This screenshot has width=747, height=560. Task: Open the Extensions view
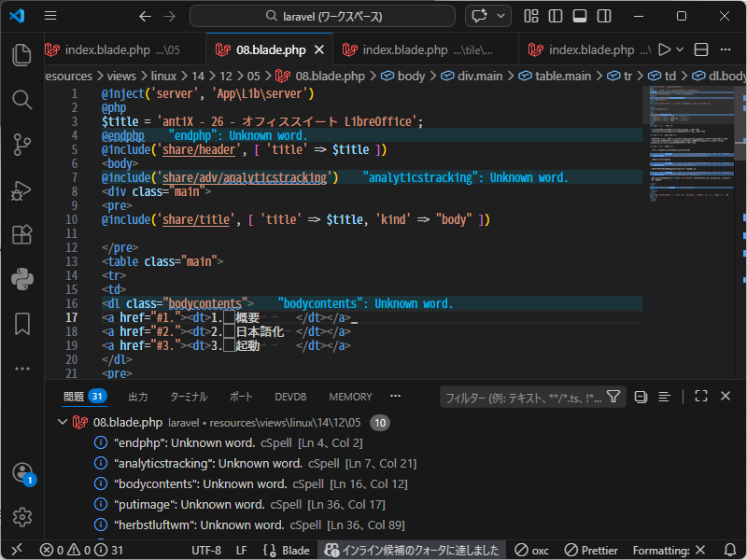tap(21, 234)
